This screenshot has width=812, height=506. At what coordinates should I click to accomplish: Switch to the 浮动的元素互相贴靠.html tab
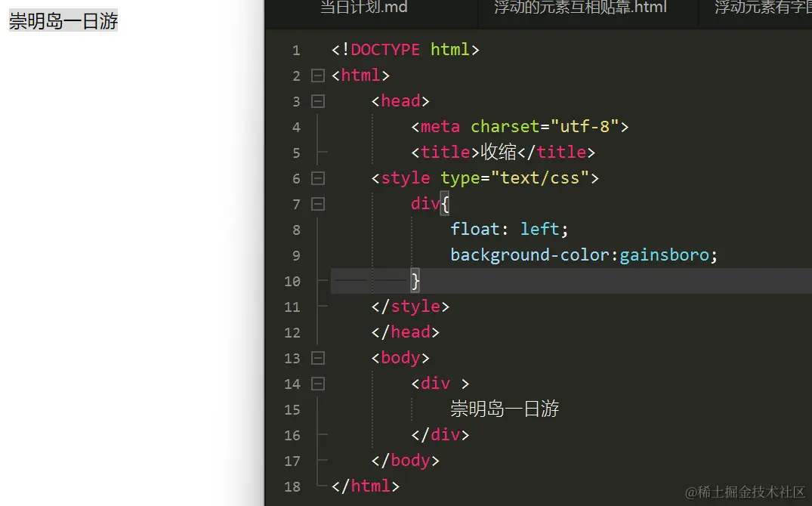pos(580,8)
